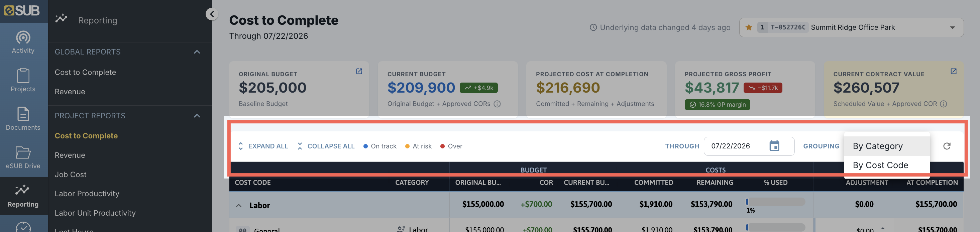The image size is (980, 232).
Task: Collapse the sidebar with the arrow button
Action: coord(212,14)
